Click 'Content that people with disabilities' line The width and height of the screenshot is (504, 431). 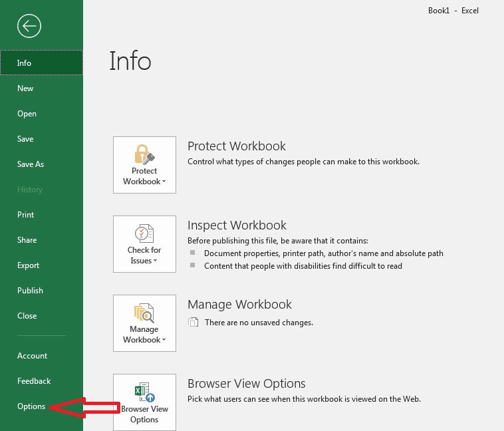pyautogui.click(x=303, y=266)
